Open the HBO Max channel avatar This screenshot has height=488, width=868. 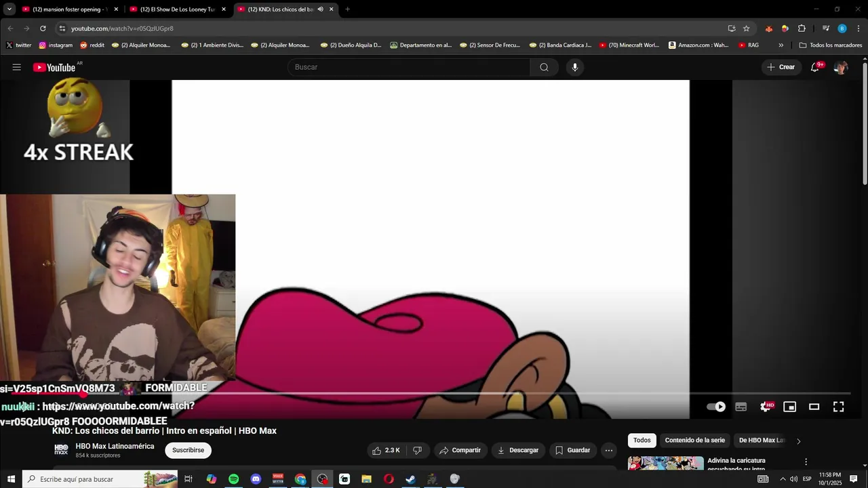pyautogui.click(x=61, y=450)
